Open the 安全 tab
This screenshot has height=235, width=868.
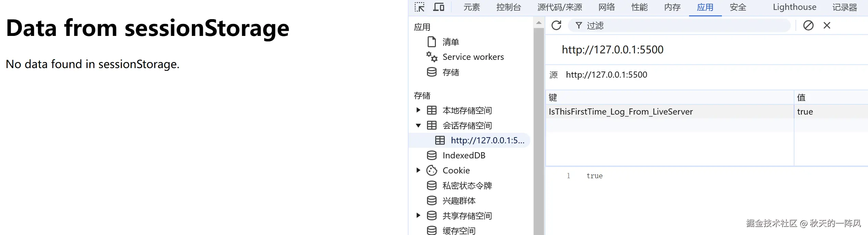pos(738,7)
